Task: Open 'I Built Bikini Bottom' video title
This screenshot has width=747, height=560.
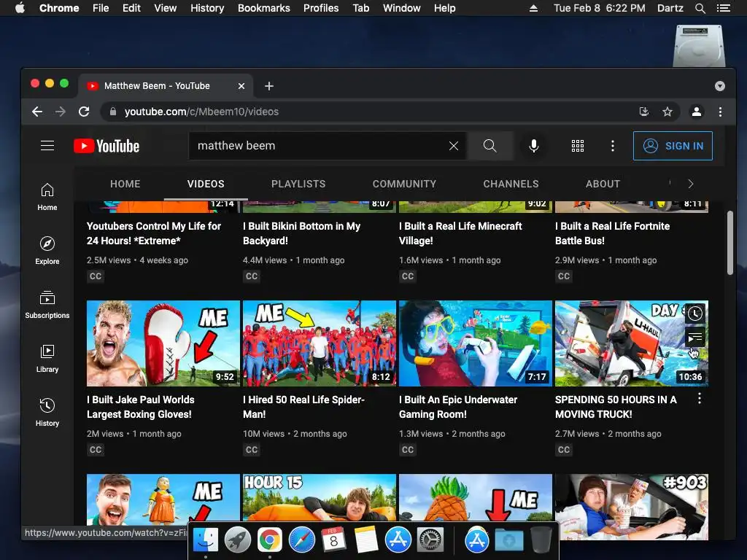Action: pyautogui.click(x=301, y=233)
